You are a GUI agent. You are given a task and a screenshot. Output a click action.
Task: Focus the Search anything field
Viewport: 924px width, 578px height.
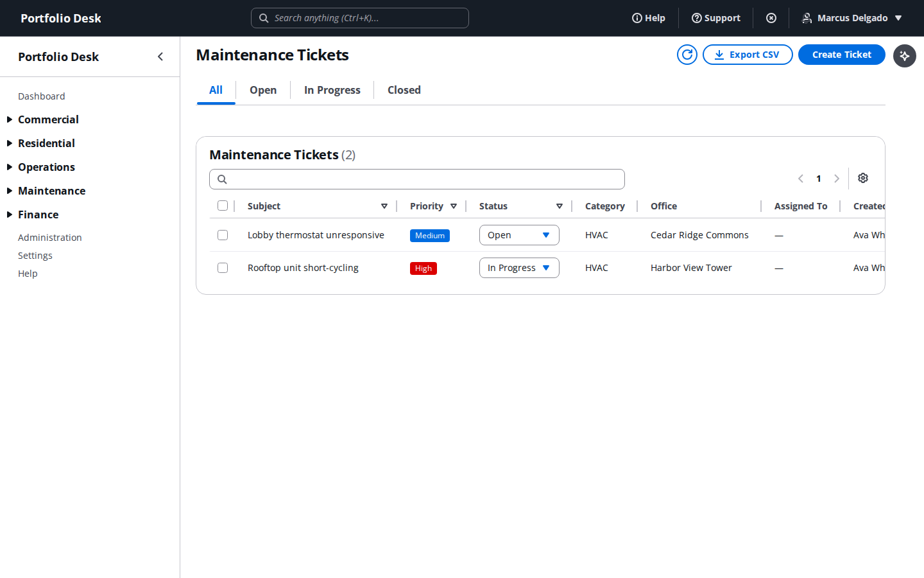pyautogui.click(x=360, y=18)
